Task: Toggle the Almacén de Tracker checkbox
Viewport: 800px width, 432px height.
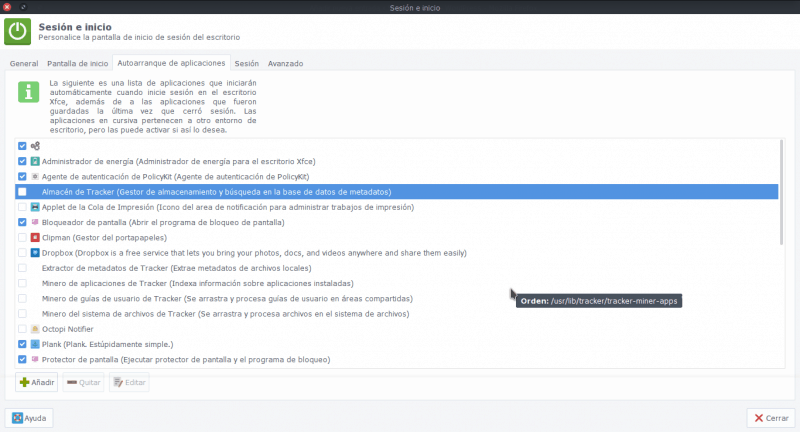Action: click(22, 192)
